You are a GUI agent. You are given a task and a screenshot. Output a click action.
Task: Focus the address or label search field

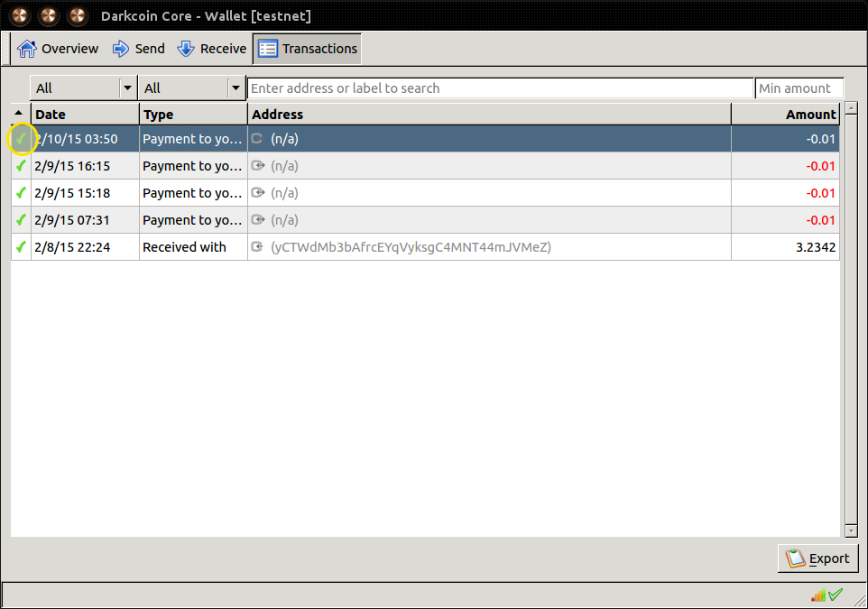[x=501, y=88]
